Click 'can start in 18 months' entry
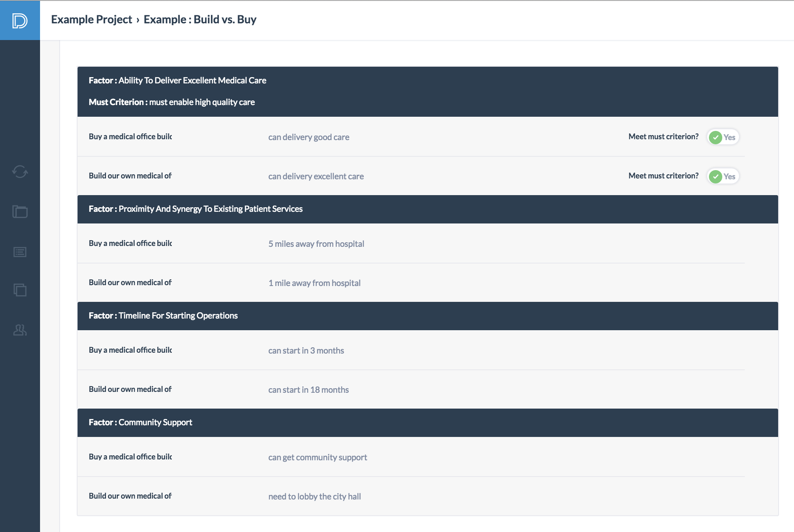This screenshot has width=794, height=532. pyautogui.click(x=309, y=390)
